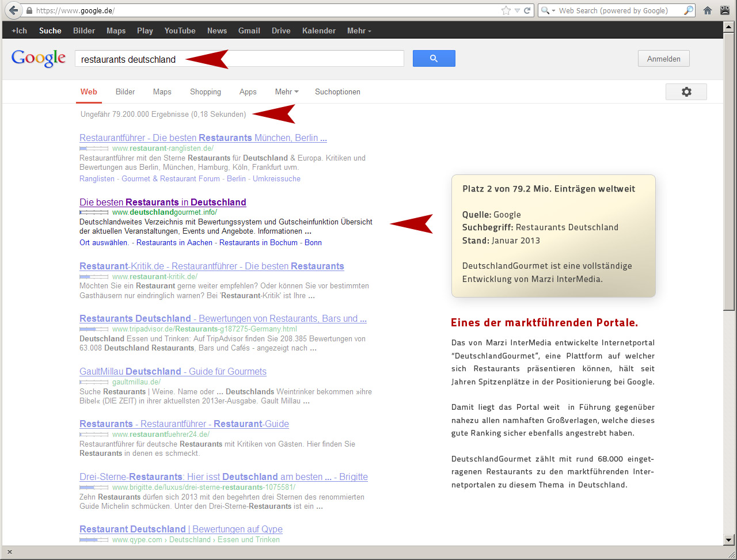Follow the Restaurants in Bochum sitelink
Viewport: 737px width, 560px height.
(259, 243)
